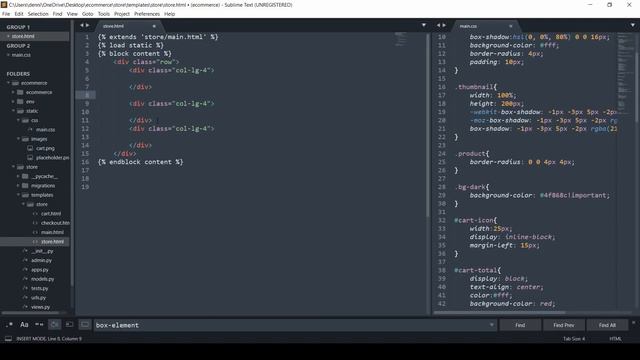640x360 pixels.
Task: Open the Goto menu
Action: click(87, 14)
